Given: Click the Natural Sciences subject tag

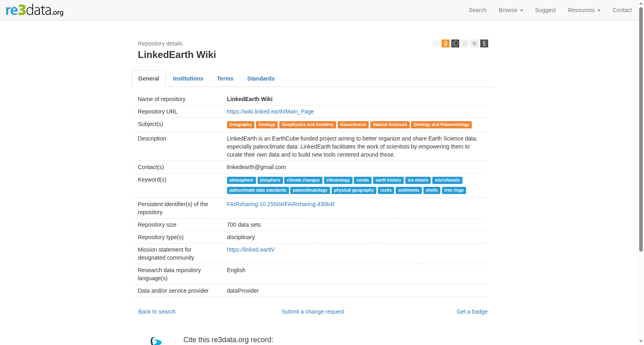Looking at the screenshot, I should tap(390, 125).
